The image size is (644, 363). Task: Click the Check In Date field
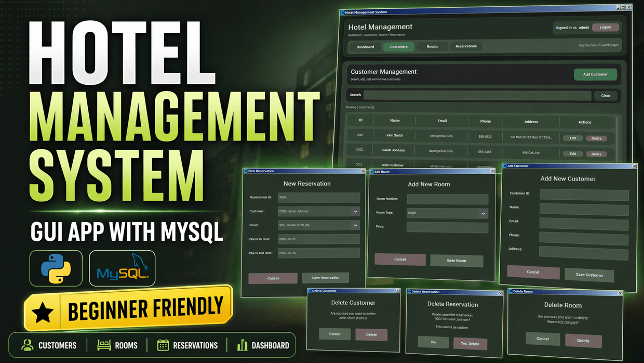point(318,239)
